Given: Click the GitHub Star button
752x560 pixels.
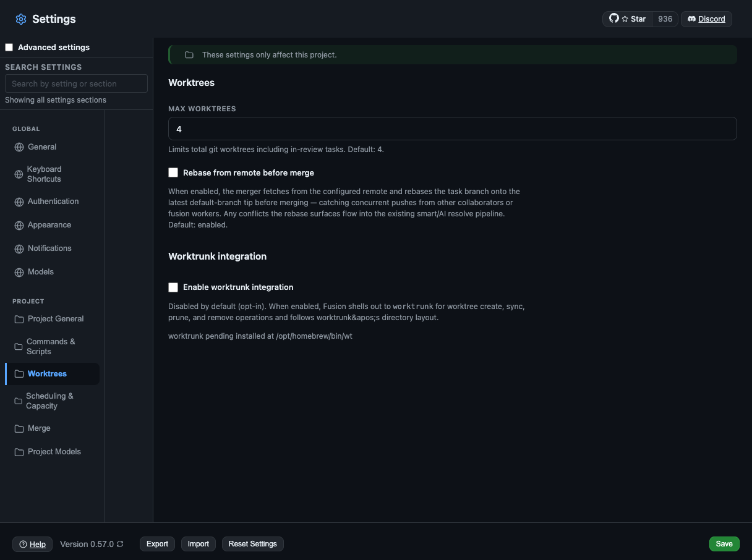Looking at the screenshot, I should click(627, 19).
